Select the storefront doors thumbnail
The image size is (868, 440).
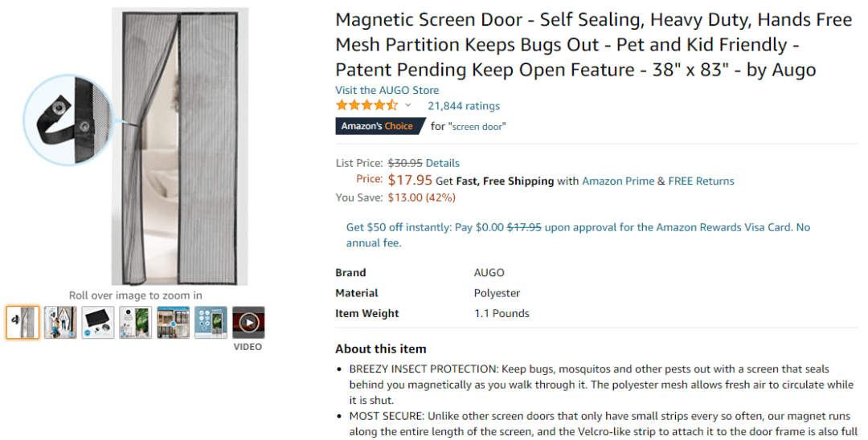click(173, 323)
